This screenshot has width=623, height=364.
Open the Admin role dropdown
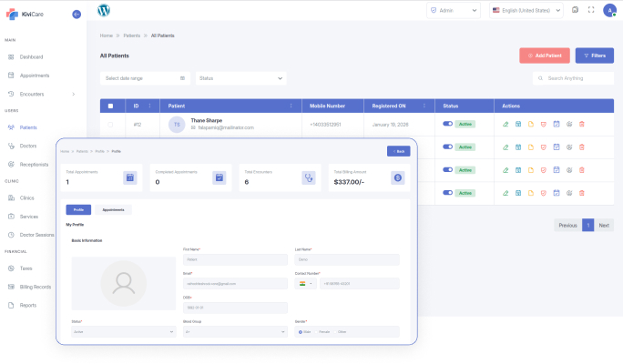point(454,10)
